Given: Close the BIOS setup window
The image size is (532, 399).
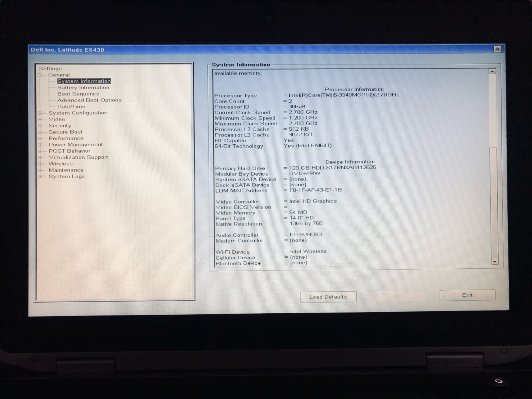Looking at the screenshot, I should (497, 49).
